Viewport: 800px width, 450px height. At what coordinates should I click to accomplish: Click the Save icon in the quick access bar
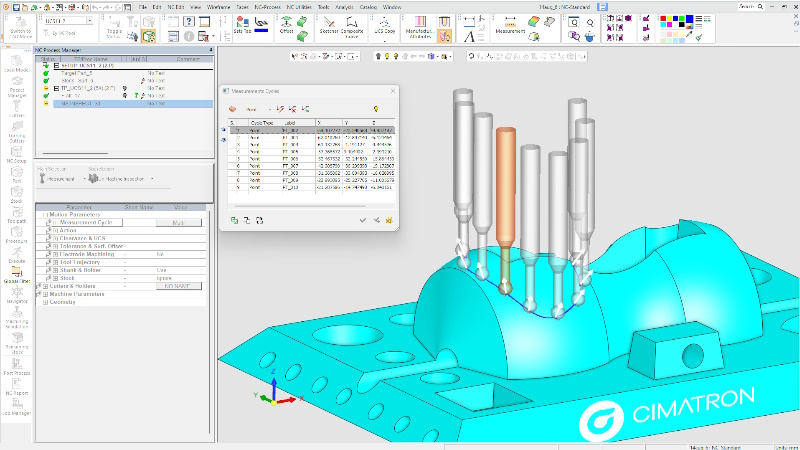[x=16, y=7]
